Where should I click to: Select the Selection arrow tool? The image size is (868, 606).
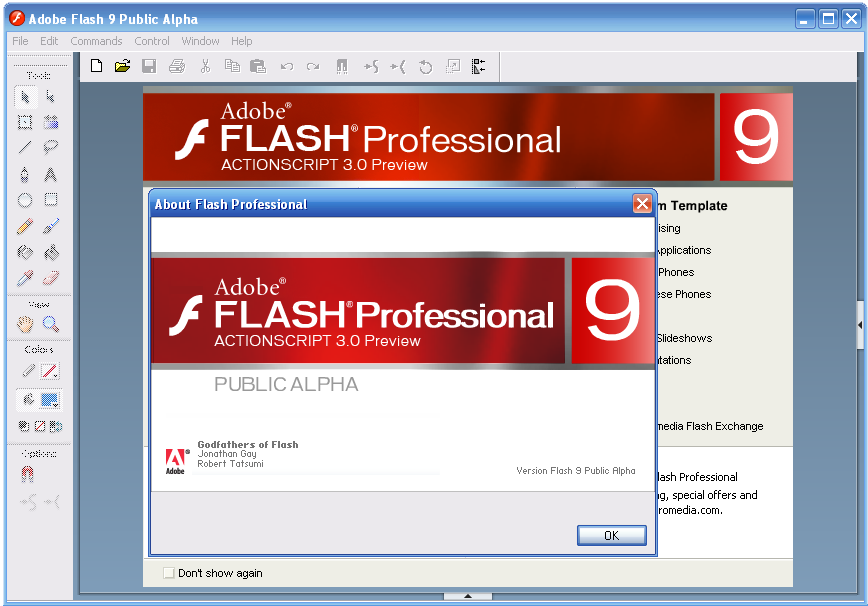[x=25, y=97]
